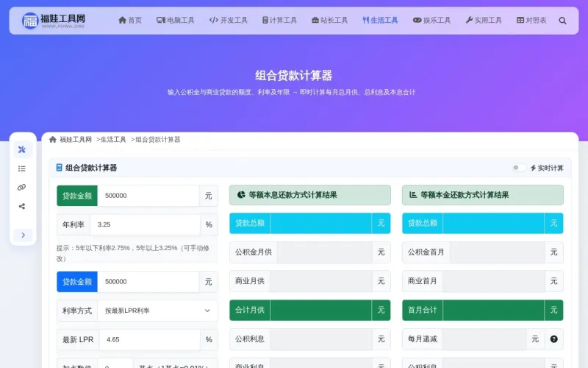588x368 pixels.
Task: Click the 福娃工具网 site logo
Action: point(53,21)
